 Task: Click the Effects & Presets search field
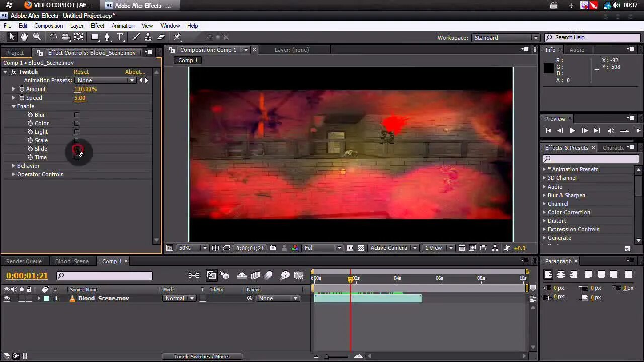click(x=591, y=159)
